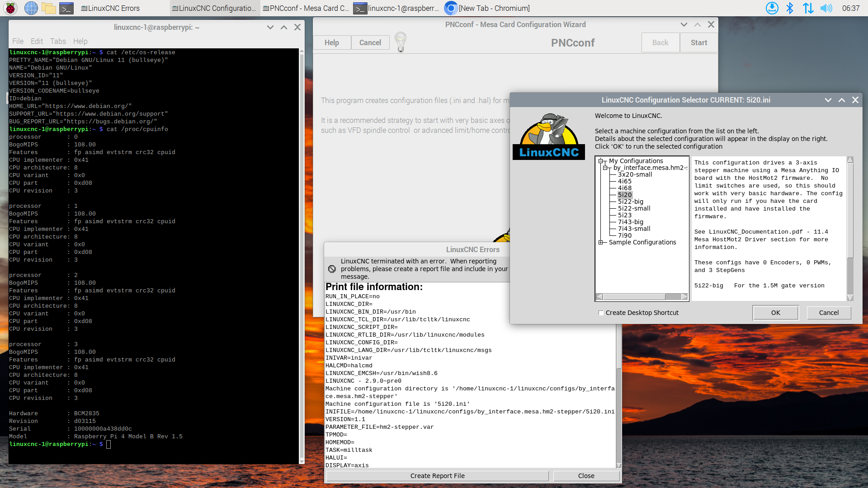Maximize the terminal window
Image resolution: width=868 pixels, height=488 pixels.
tap(284, 27)
